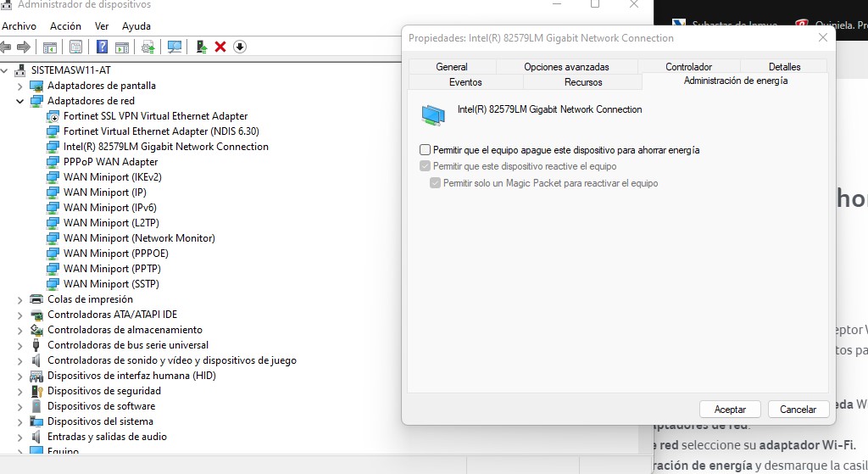Click the Dispositivos de interfaz humana icon
Viewport: 868px width, 474px height.
point(36,376)
